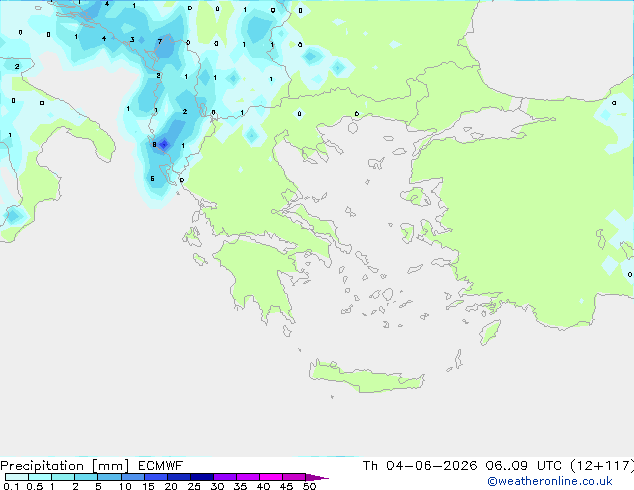The image size is (634, 490).
Task: Click the 0.1–0.5 mm legend swatch
Action: (x=17, y=477)
